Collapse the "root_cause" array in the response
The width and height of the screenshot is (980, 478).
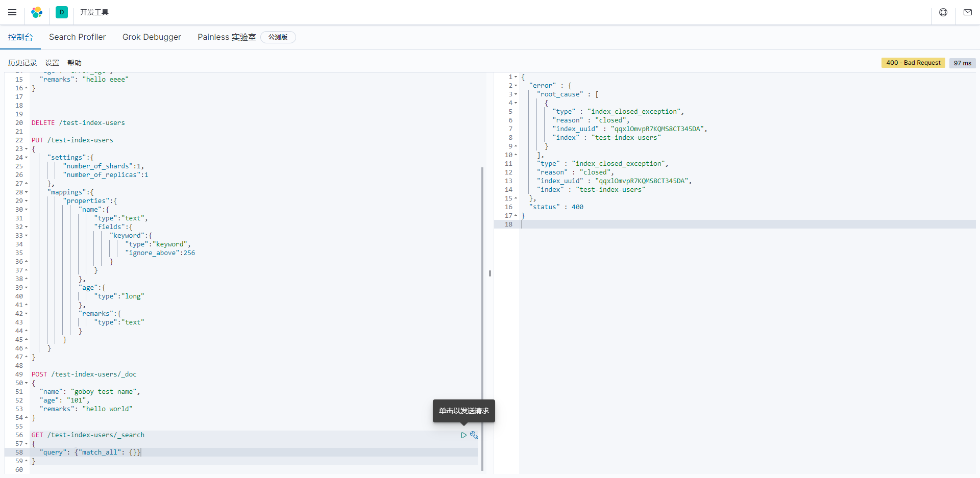pos(516,94)
